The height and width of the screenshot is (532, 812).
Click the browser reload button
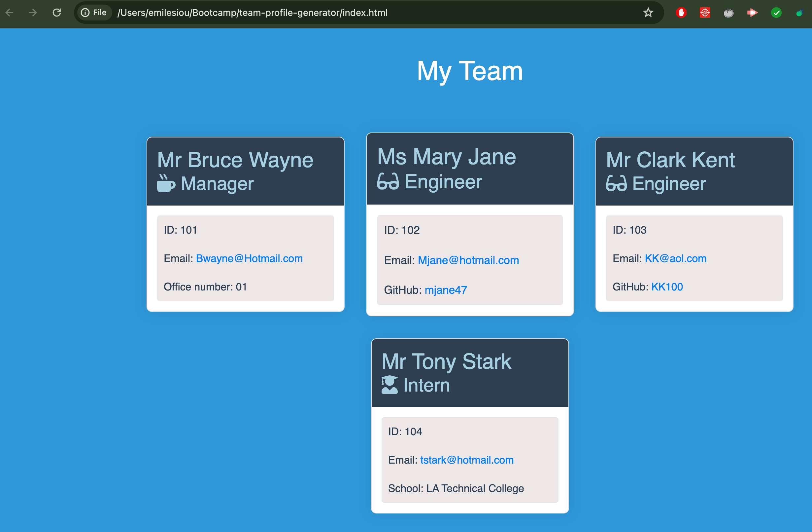point(57,13)
